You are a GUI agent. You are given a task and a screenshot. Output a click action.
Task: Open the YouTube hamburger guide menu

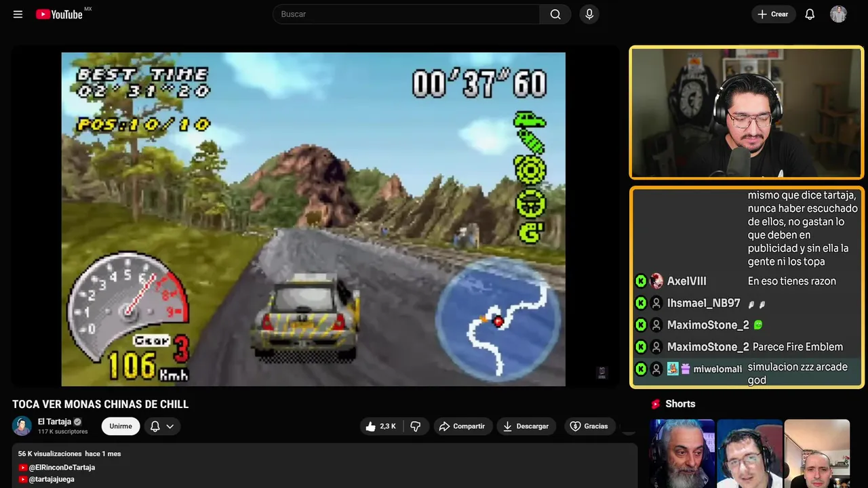click(18, 14)
